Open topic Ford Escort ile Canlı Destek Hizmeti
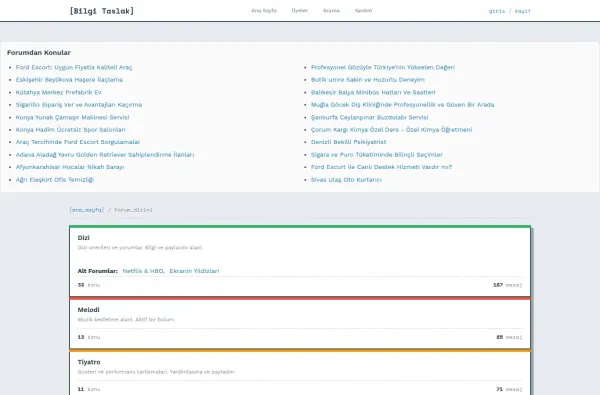 click(382, 167)
